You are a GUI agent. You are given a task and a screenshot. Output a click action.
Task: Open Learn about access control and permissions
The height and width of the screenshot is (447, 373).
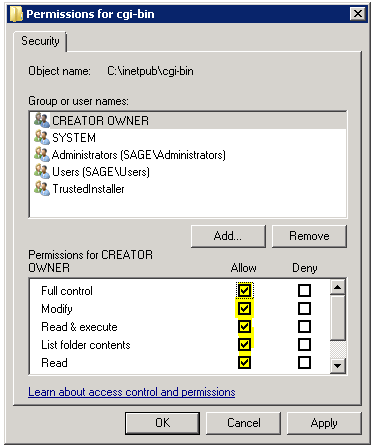click(x=132, y=392)
